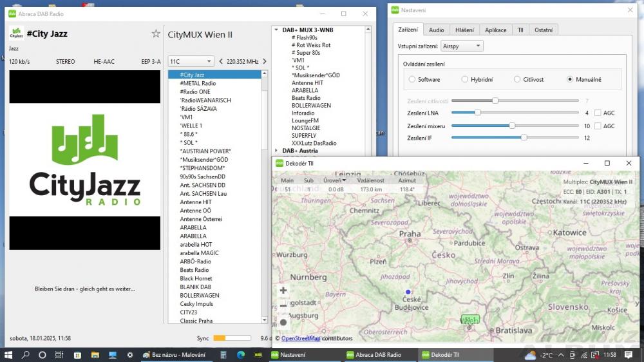Open Cortana circle in taskbar

point(43,355)
